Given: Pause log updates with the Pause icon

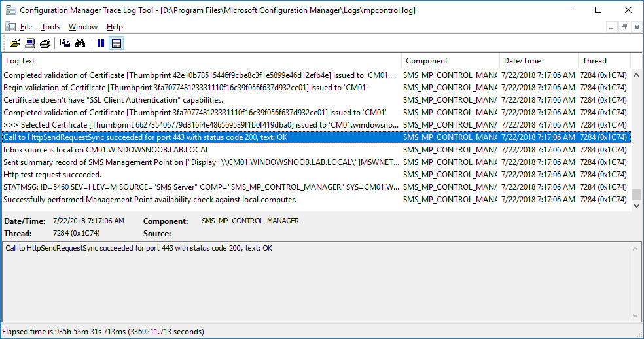Looking at the screenshot, I should point(101,43).
